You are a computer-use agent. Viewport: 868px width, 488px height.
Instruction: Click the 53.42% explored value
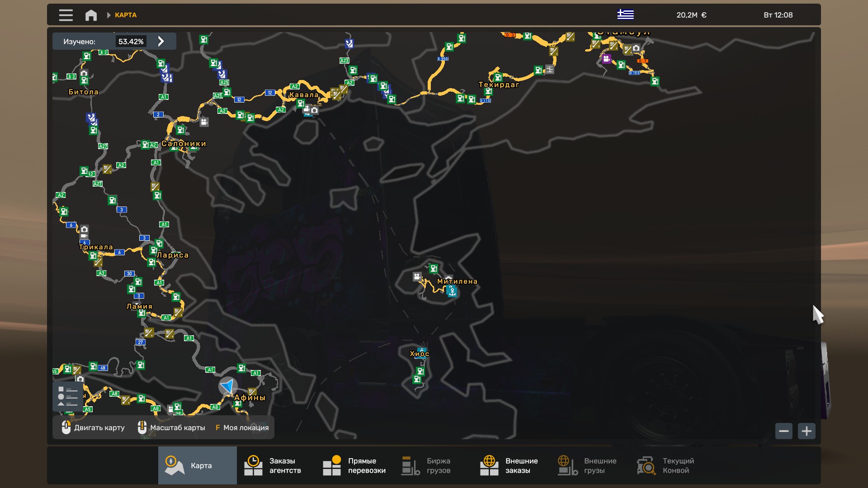[x=131, y=42]
